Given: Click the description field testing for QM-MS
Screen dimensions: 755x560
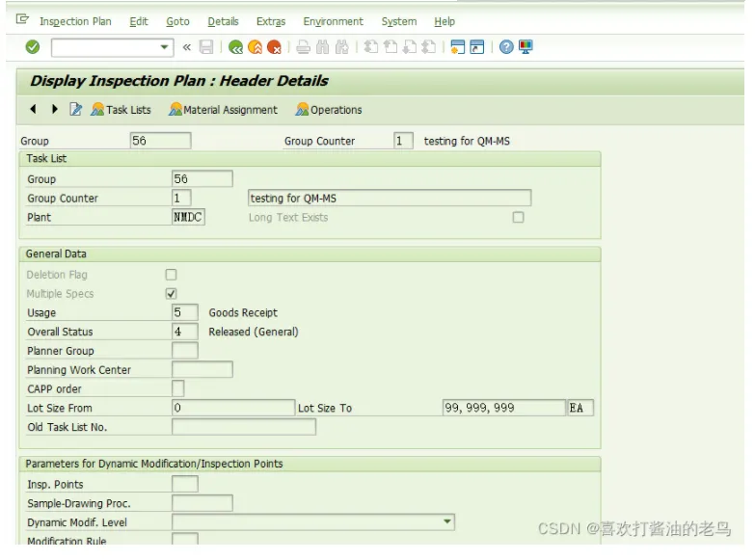Looking at the screenshot, I should [x=390, y=198].
